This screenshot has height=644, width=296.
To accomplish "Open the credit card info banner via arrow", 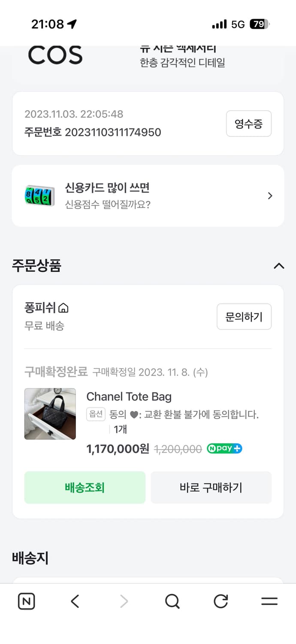I will coord(270,195).
